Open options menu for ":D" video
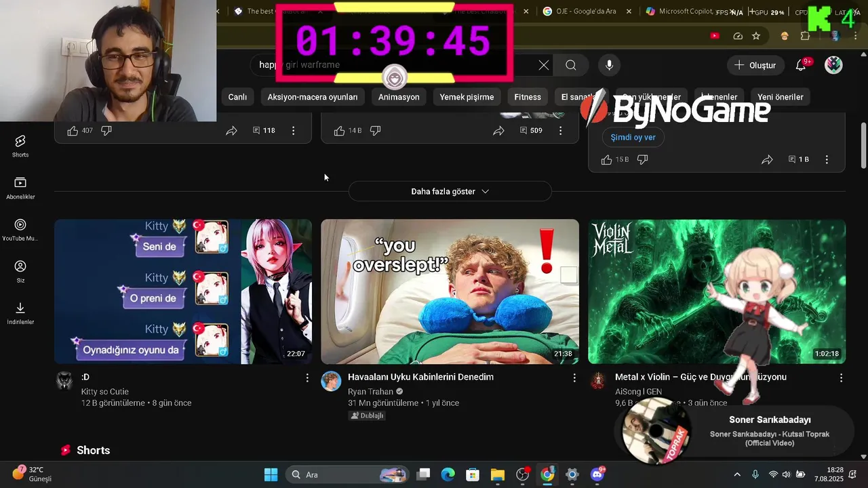The width and height of the screenshot is (868, 488). pos(307,378)
